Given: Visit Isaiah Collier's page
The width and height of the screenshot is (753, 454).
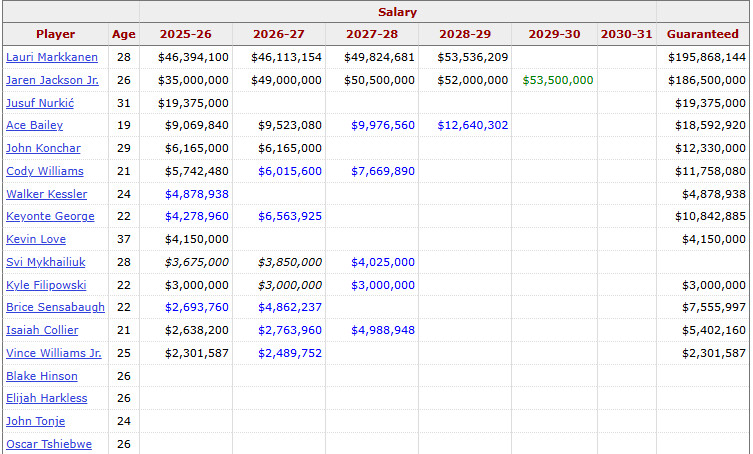Looking at the screenshot, I should (42, 331).
